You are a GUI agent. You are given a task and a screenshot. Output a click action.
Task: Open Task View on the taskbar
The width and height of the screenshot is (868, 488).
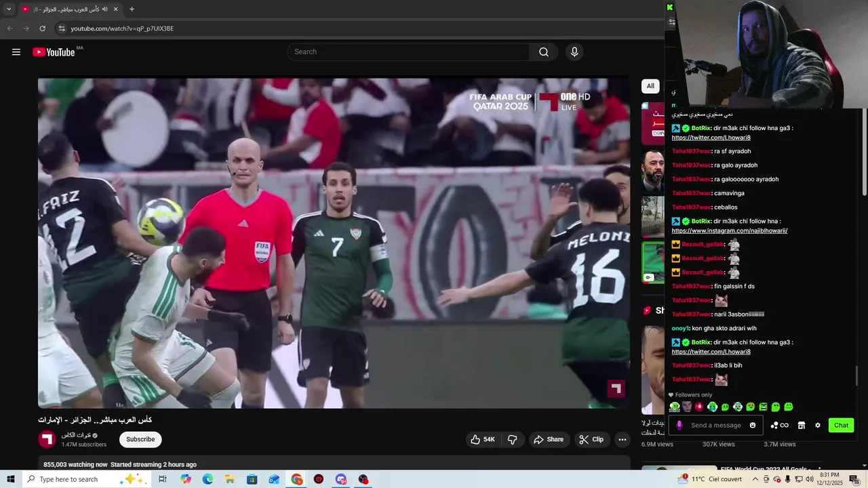(163, 479)
